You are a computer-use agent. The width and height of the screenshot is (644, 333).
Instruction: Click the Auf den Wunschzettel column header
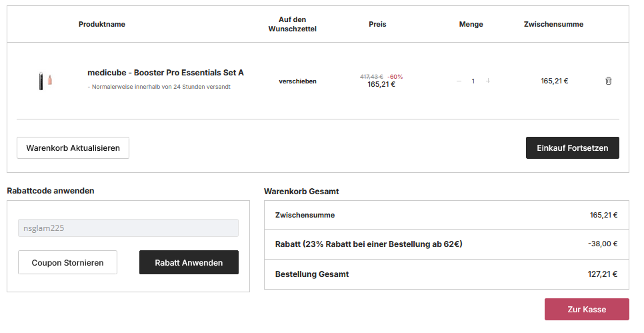click(x=292, y=24)
